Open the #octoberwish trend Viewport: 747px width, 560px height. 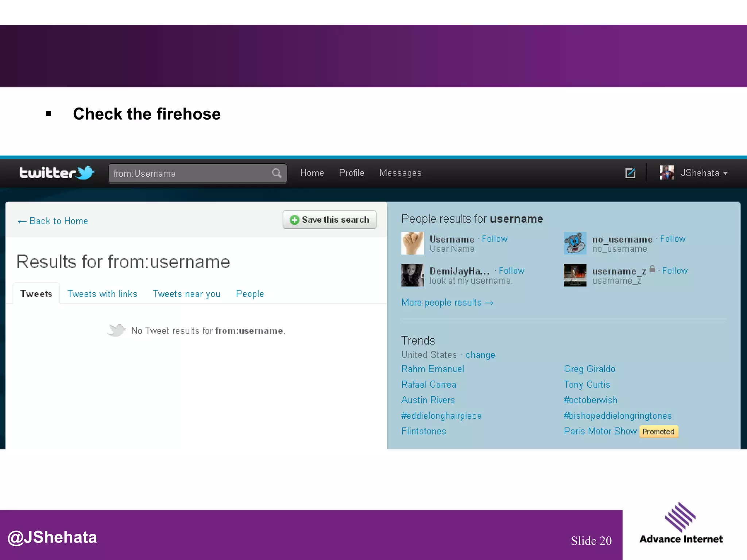coord(591,400)
